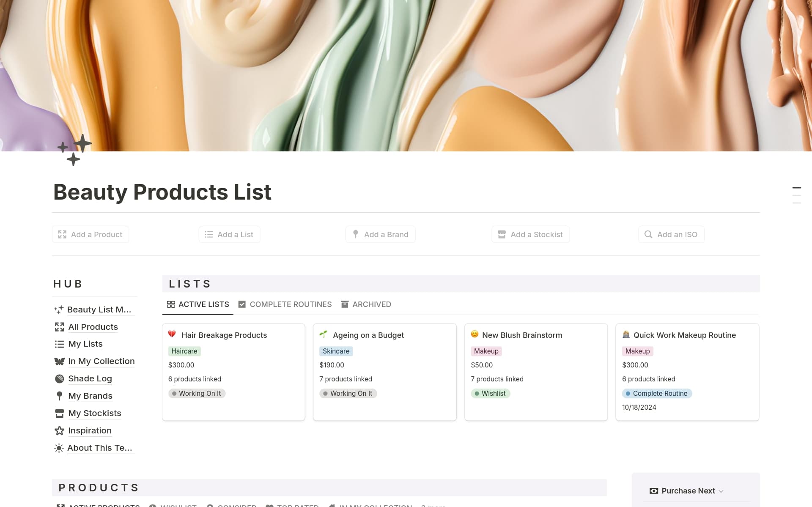Click the butterfly icon beside In My Collection
Screen dimensions: 812x507
60,362
